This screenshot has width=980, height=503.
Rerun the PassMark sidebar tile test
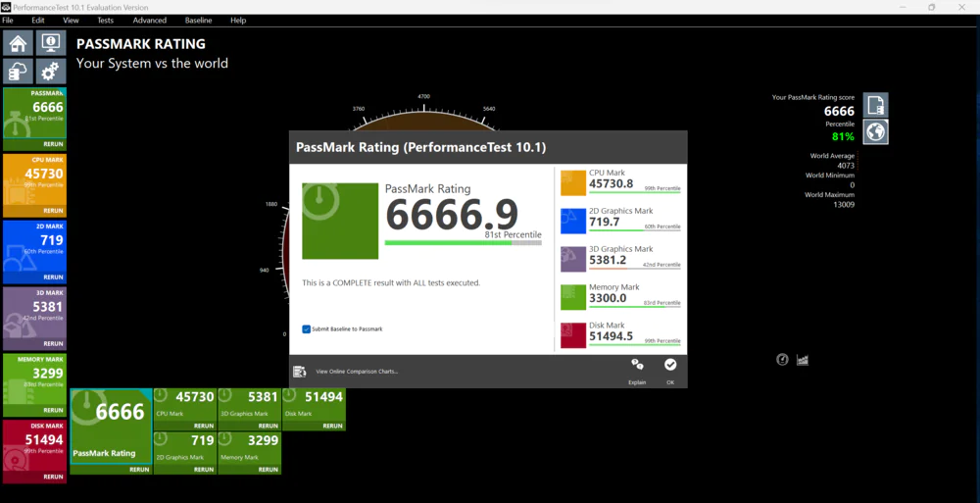tap(53, 144)
